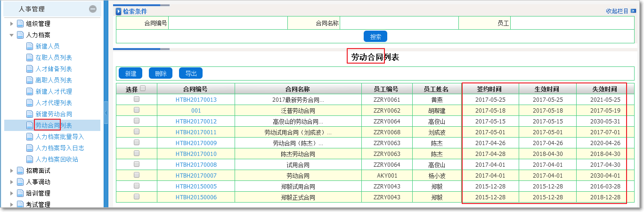
Task: Open 人力档案批量导入 in the sidebar
Action: click(60, 137)
